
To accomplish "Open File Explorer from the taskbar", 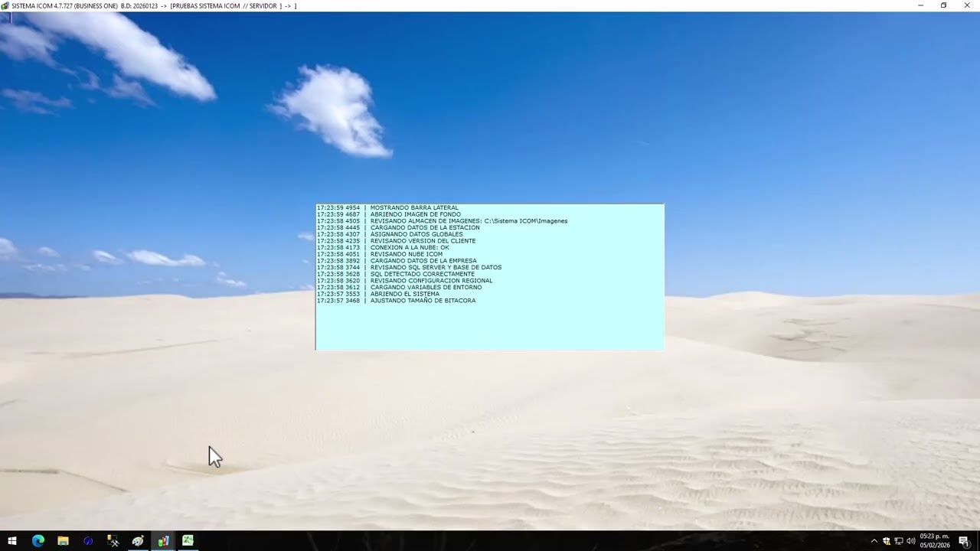I will coord(63,541).
